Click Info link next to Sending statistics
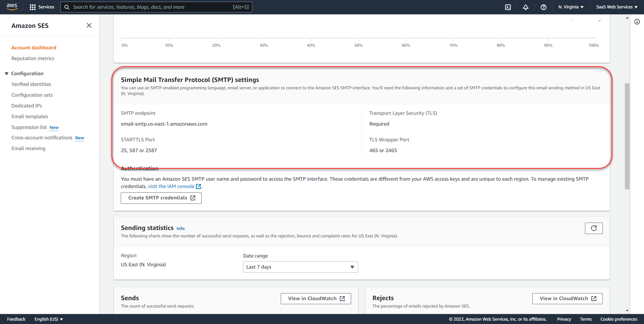Image resolution: width=644 pixels, height=324 pixels. click(x=180, y=229)
